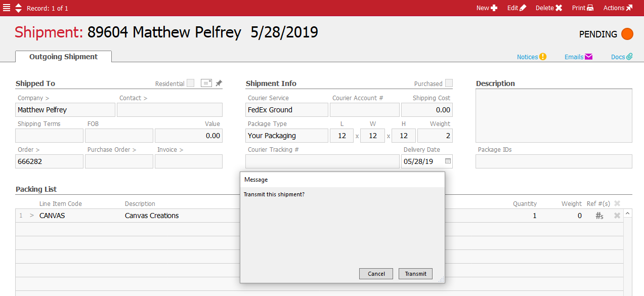
Task: Open the Delivery Date calendar picker
Action: coord(448,161)
